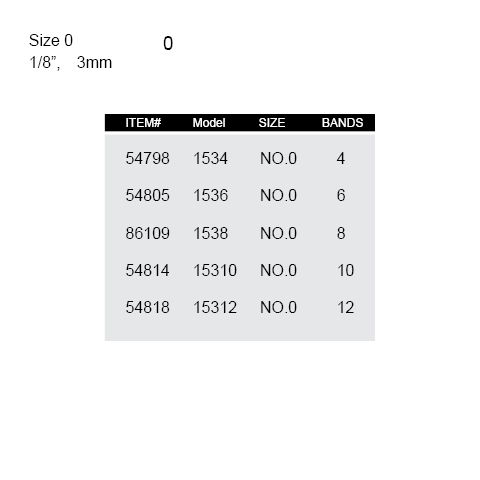Click model 15310 cell
Image resolution: width=480 pixels, height=480 pixels.
coord(215,270)
